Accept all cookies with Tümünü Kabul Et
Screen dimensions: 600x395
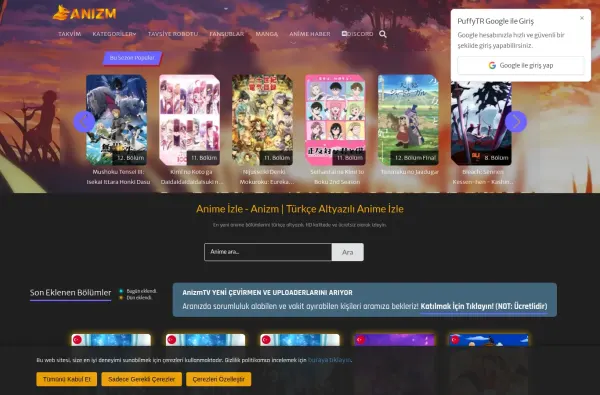(x=67, y=379)
